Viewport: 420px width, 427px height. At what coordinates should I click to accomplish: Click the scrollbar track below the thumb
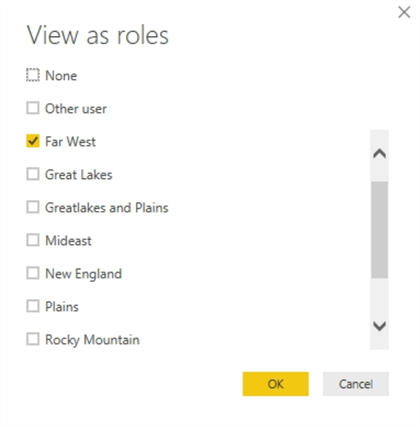[x=380, y=297]
